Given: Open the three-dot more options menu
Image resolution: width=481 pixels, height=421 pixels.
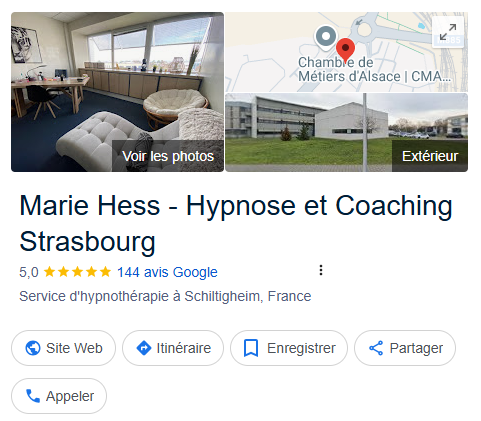Looking at the screenshot, I should (x=321, y=270).
